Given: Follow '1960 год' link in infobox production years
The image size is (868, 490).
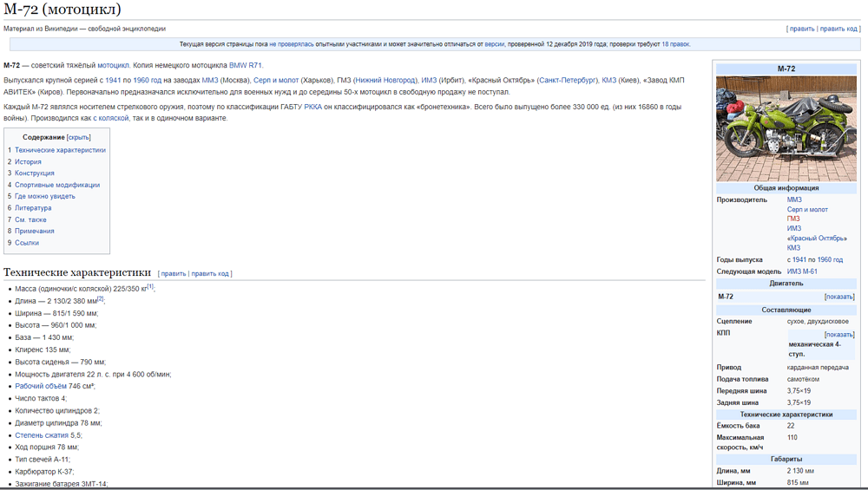Looking at the screenshot, I should pos(830,259).
